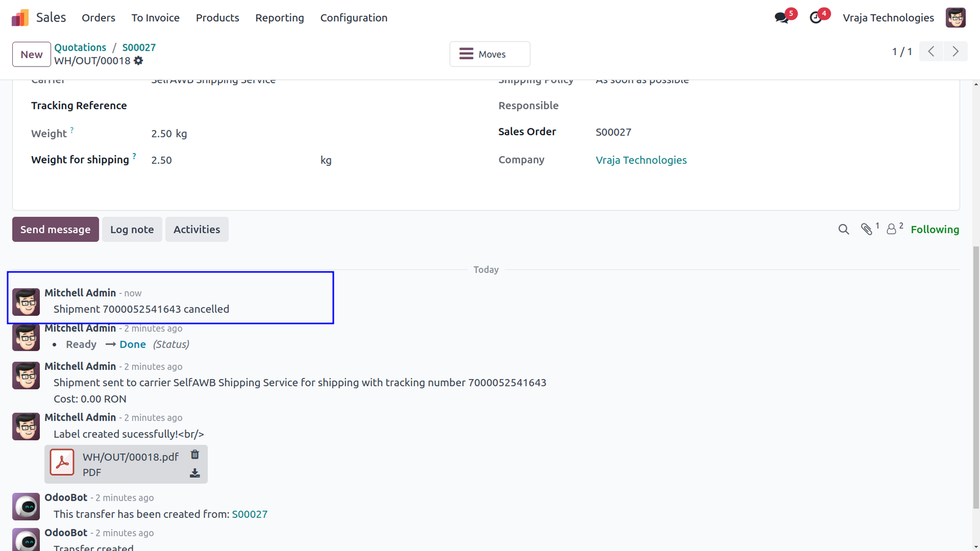This screenshot has height=551, width=980.
Task: Download the WH/OUT/00018.pdf attachment
Action: click(x=195, y=473)
